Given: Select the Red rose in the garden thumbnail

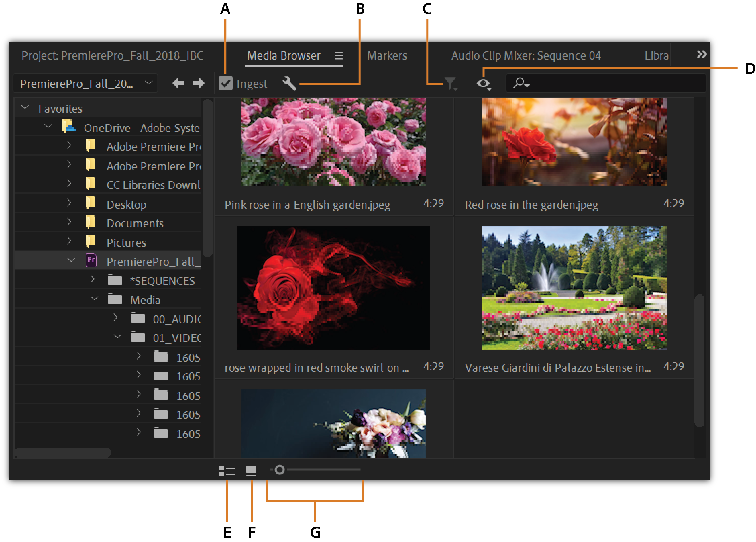Looking at the screenshot, I should point(574,142).
